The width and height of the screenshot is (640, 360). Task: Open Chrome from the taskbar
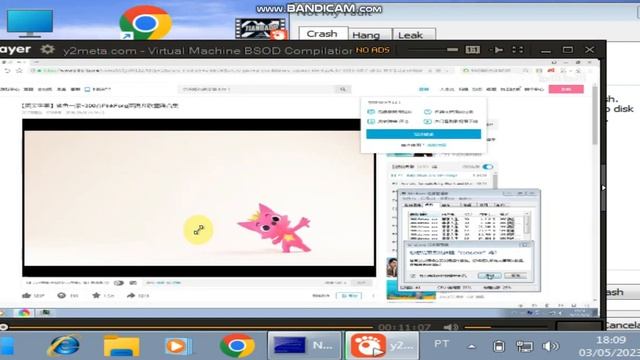237,346
